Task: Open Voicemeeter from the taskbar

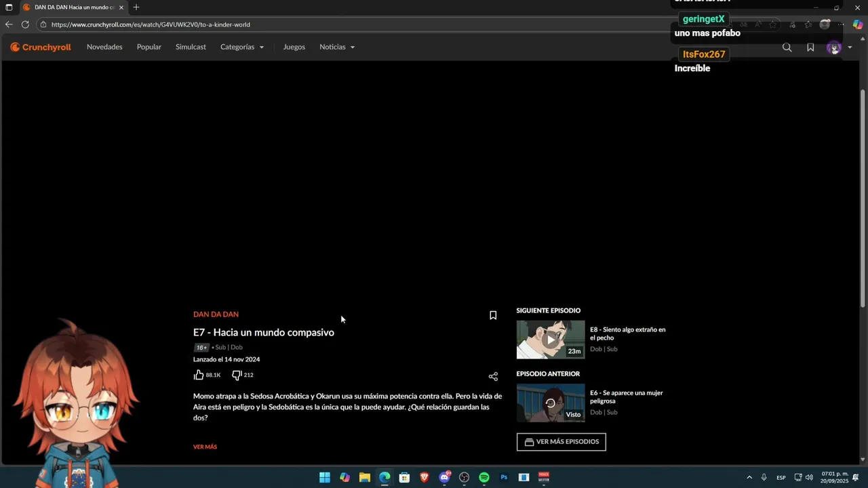Action: (x=544, y=477)
